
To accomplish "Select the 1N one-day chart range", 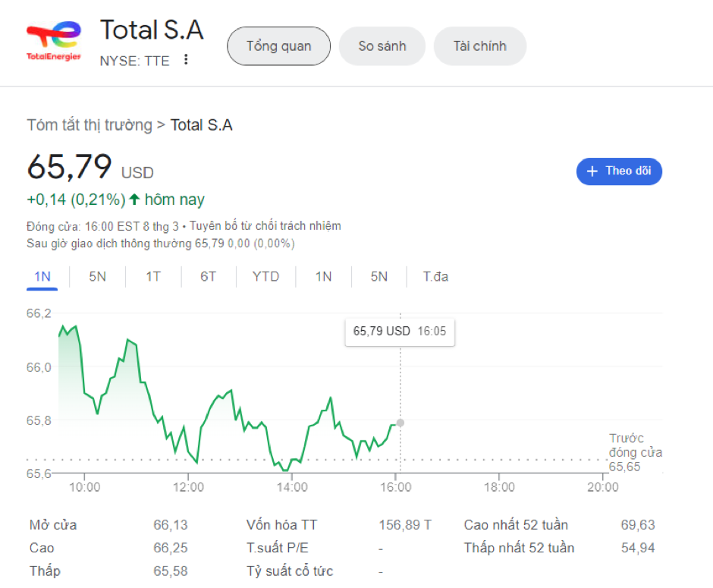I will click(42, 276).
